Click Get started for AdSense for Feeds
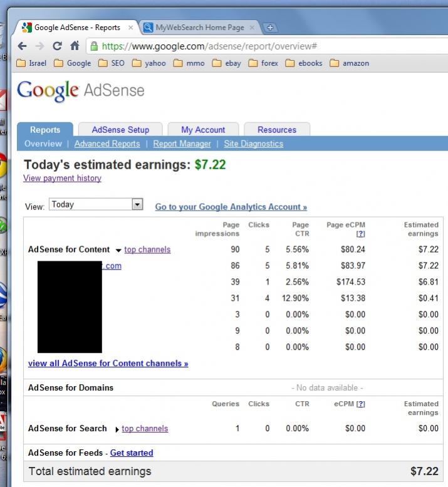 point(132,453)
